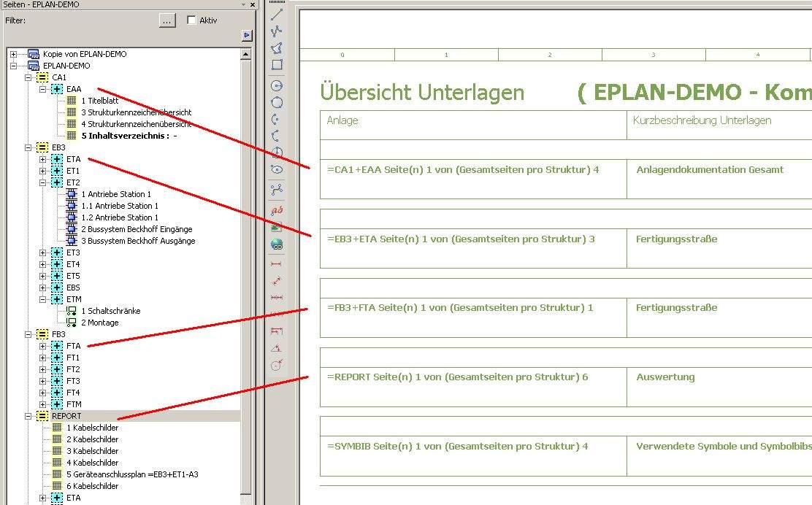Select page 1 Titelblatt
Screen dimensions: 812x505
pos(99,101)
